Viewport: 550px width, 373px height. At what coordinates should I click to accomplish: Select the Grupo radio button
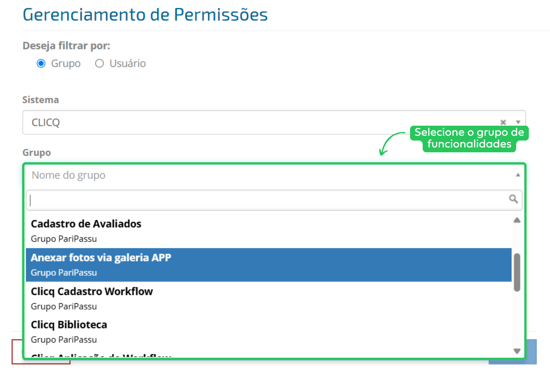(41, 64)
